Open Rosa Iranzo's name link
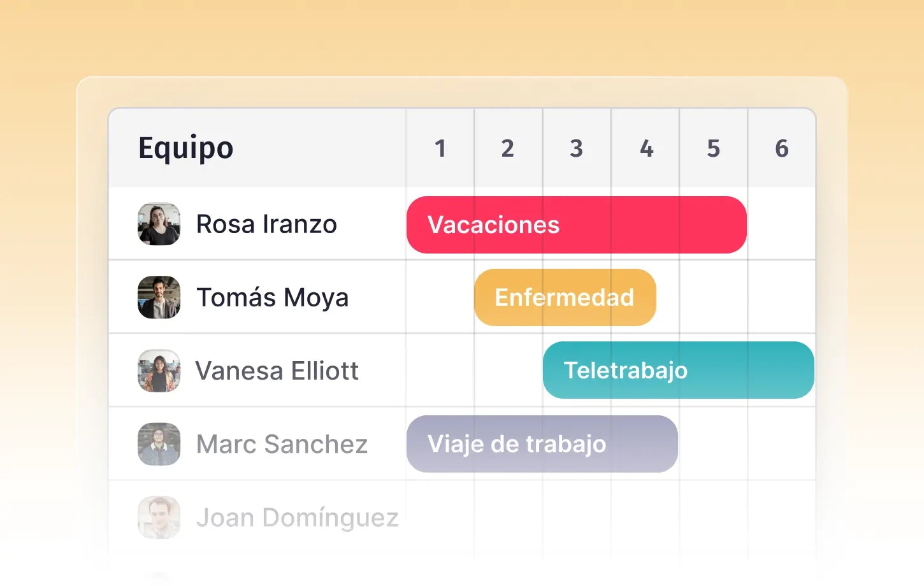 tap(266, 224)
